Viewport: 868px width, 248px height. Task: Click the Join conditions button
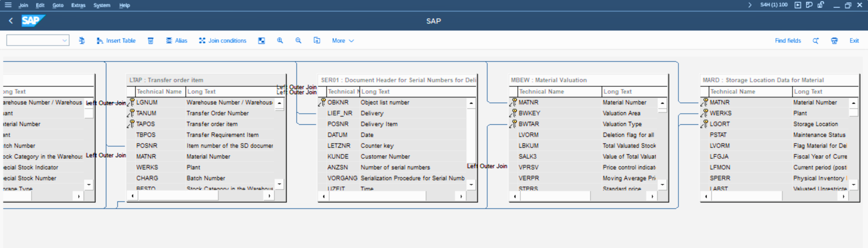[223, 40]
